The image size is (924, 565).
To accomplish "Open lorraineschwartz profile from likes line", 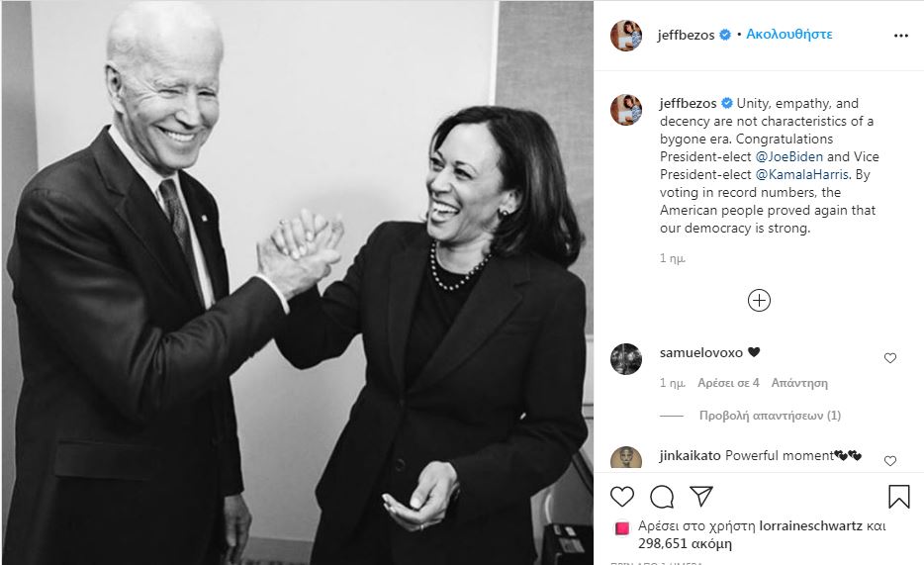I will point(811,525).
